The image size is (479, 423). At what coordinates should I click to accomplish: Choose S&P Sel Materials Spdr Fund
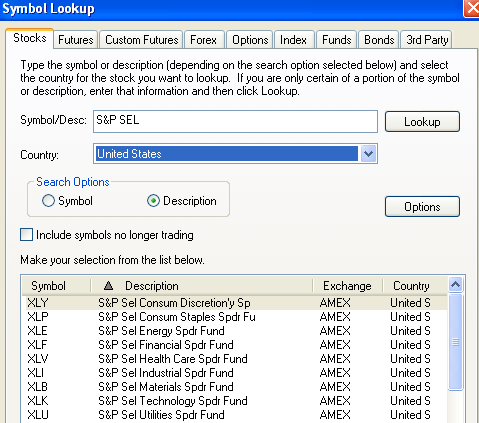[x=236, y=387]
